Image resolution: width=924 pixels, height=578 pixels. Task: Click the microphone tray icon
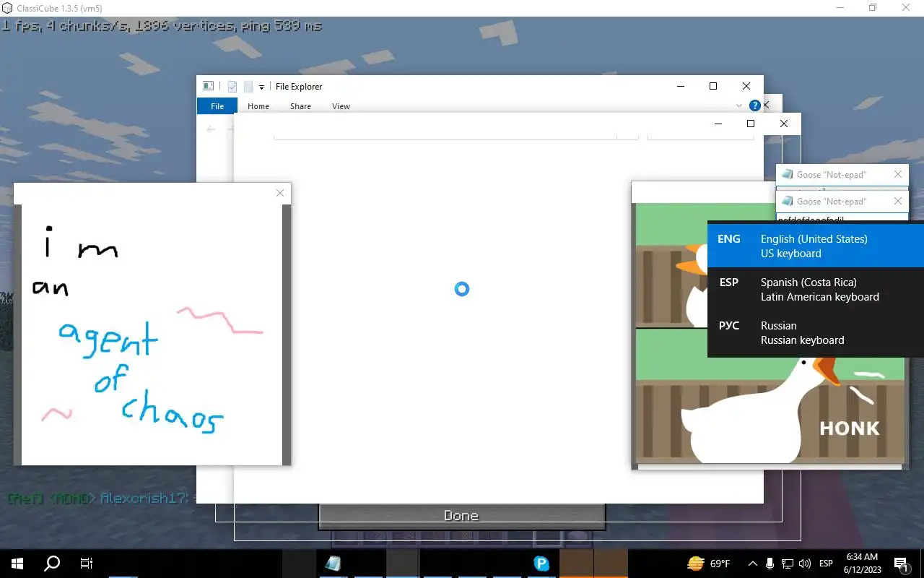770,564
